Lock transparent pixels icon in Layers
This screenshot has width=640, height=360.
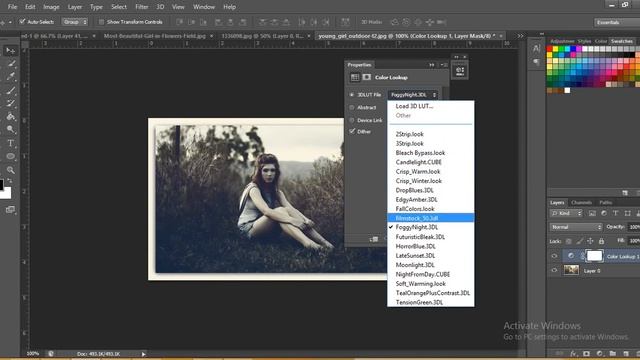pyautogui.click(x=569, y=241)
